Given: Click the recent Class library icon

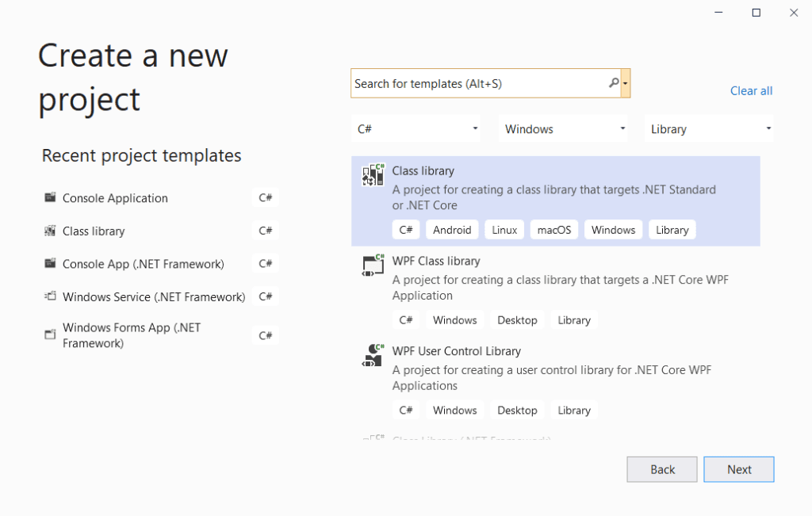Looking at the screenshot, I should (51, 231).
